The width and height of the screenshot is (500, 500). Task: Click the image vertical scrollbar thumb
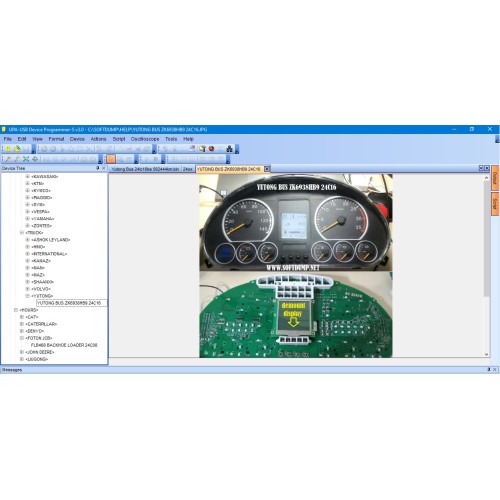[487, 238]
